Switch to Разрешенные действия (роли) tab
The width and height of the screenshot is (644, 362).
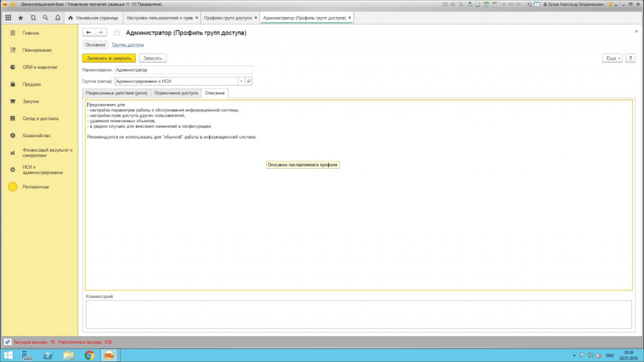(116, 93)
